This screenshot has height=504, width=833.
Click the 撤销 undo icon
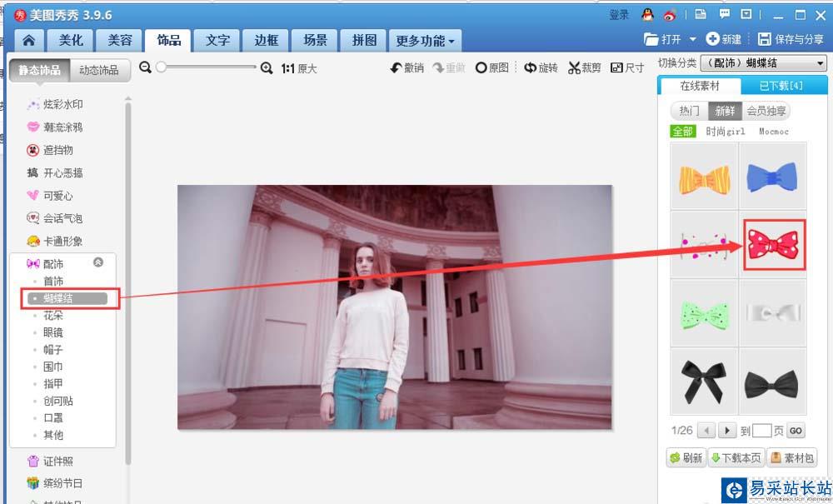tap(396, 68)
